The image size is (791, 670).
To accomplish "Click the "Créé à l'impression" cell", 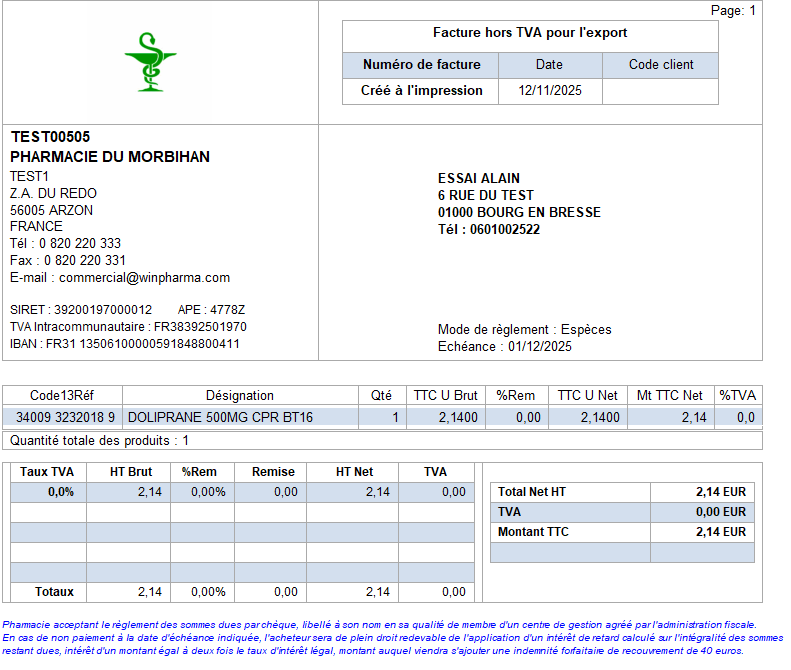I will point(421,91).
